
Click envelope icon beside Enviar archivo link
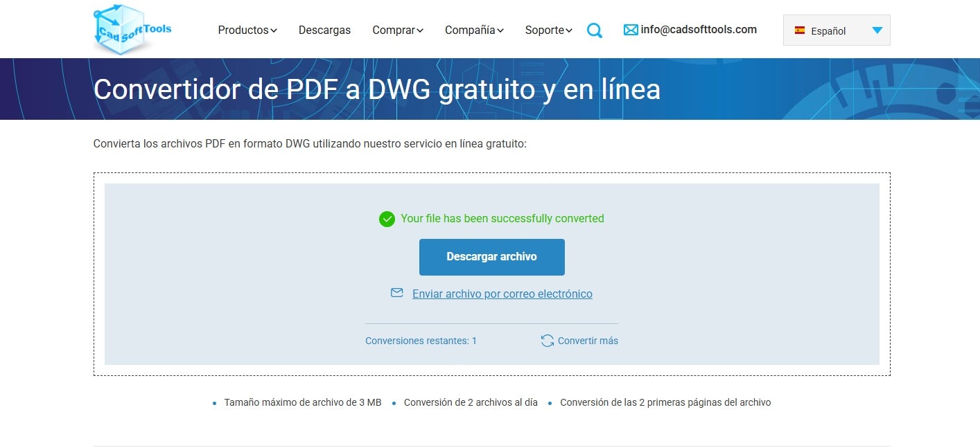click(396, 293)
